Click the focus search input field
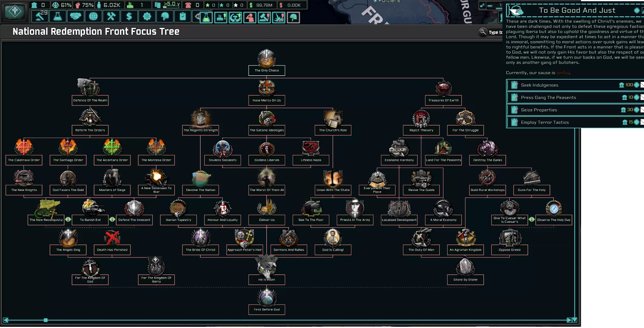The width and height of the screenshot is (644, 328). [x=495, y=32]
